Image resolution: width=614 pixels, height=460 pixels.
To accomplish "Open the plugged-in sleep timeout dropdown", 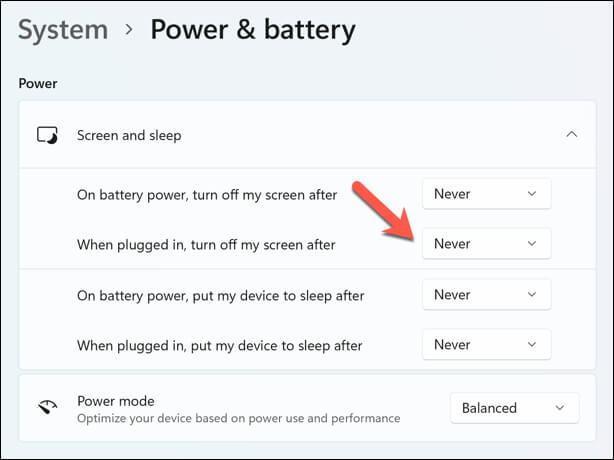I will [486, 344].
